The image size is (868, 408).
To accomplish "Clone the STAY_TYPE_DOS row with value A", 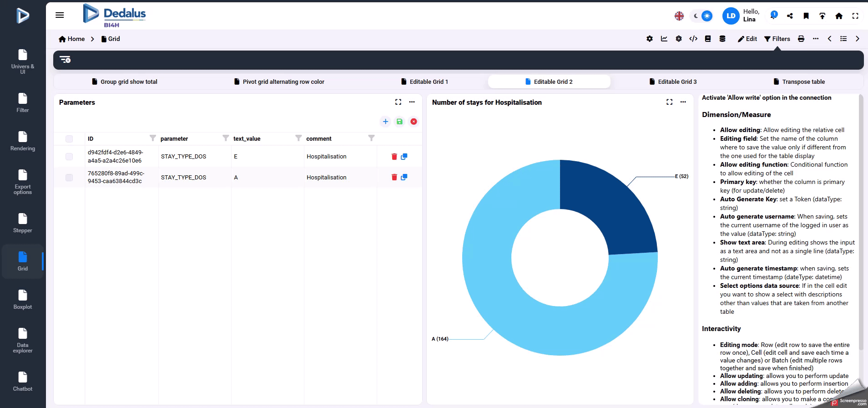I will coord(404,177).
